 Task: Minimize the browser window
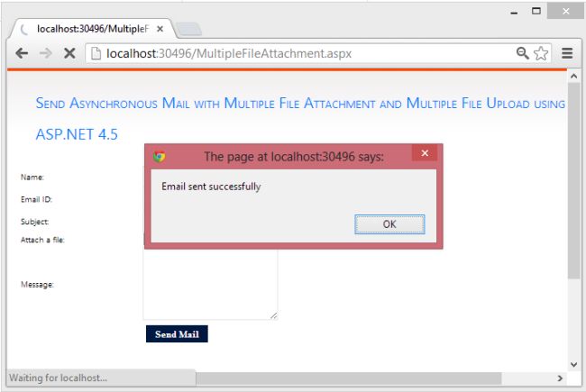click(x=514, y=12)
